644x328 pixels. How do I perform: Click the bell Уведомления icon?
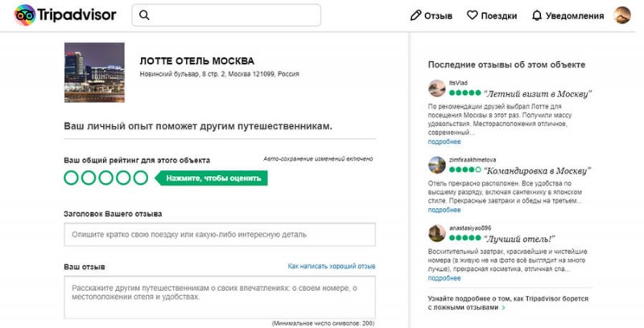(x=537, y=15)
